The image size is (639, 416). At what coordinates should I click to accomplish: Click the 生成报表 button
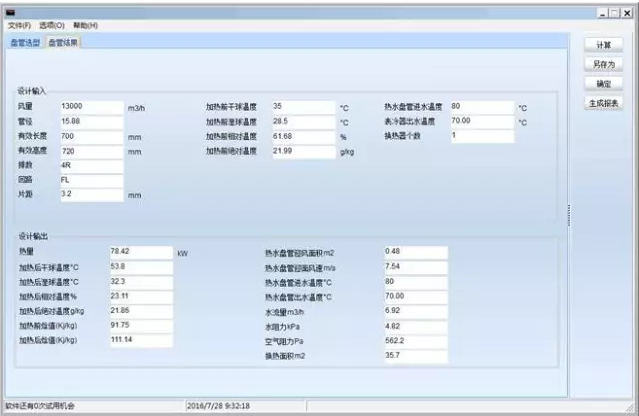[603, 102]
